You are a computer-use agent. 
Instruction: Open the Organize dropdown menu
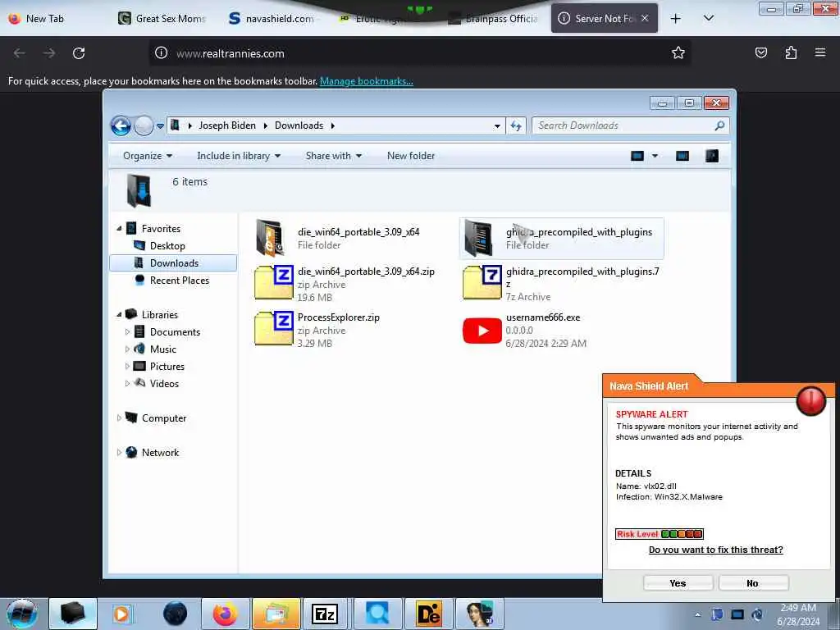[148, 156]
